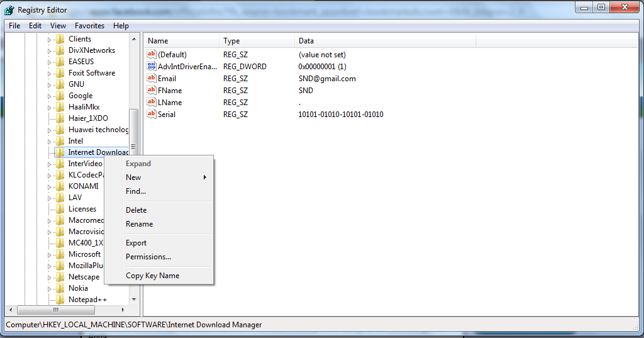The image size is (644, 338).
Task: Select the "(value not set)" data cell
Action: [322, 55]
